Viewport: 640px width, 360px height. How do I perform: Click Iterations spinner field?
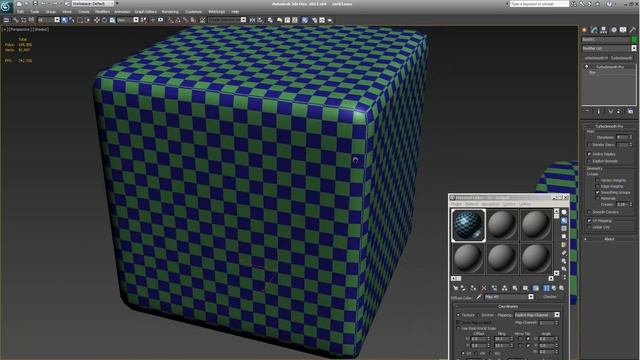pos(623,137)
